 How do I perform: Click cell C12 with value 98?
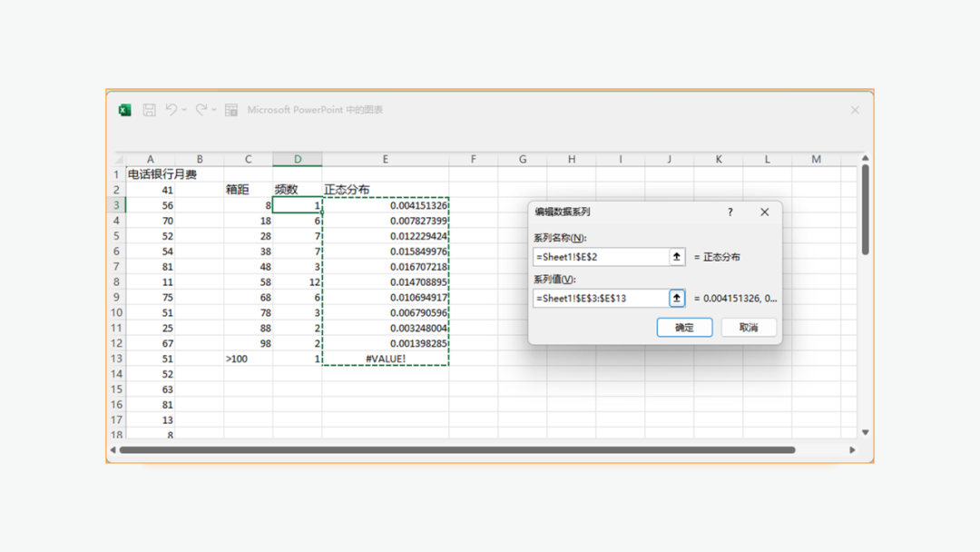click(248, 343)
